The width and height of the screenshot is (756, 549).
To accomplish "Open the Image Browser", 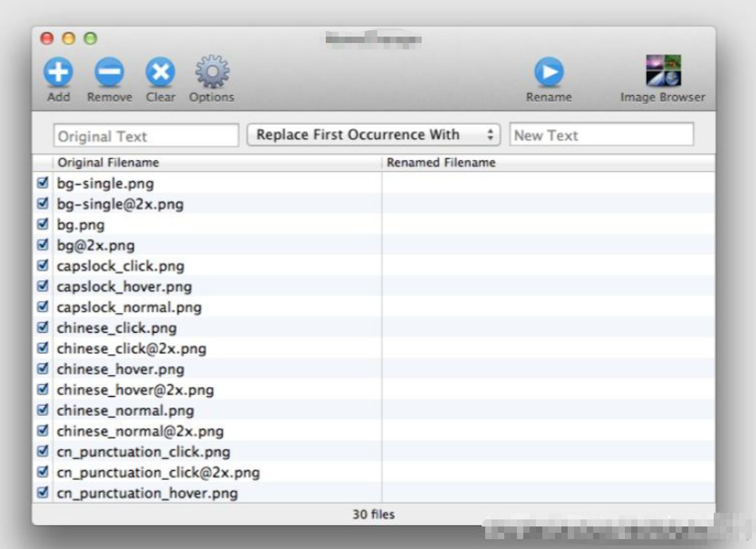I will (x=663, y=70).
